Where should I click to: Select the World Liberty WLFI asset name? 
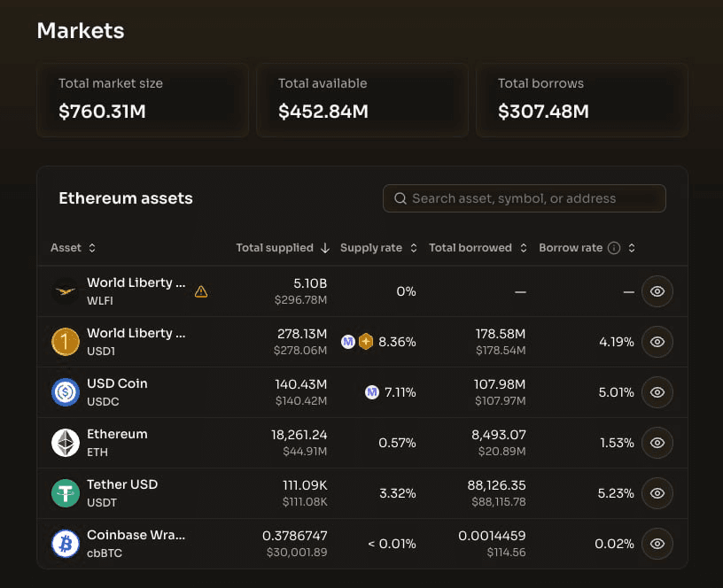pyautogui.click(x=136, y=282)
